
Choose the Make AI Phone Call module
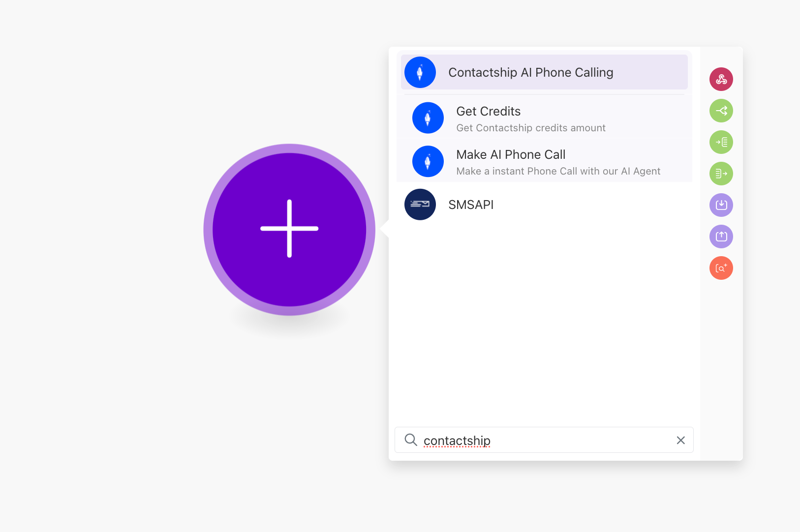[x=544, y=161]
